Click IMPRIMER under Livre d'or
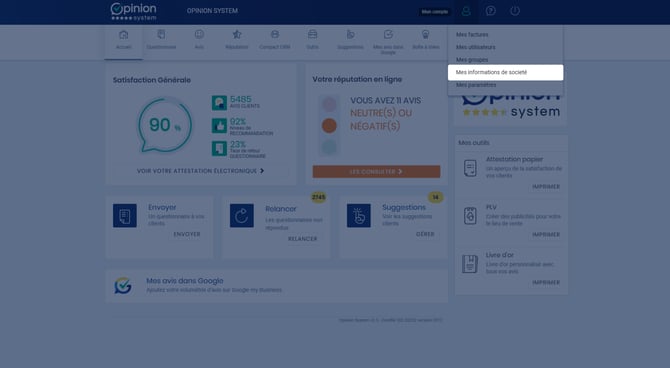This screenshot has width=670, height=368. [546, 283]
